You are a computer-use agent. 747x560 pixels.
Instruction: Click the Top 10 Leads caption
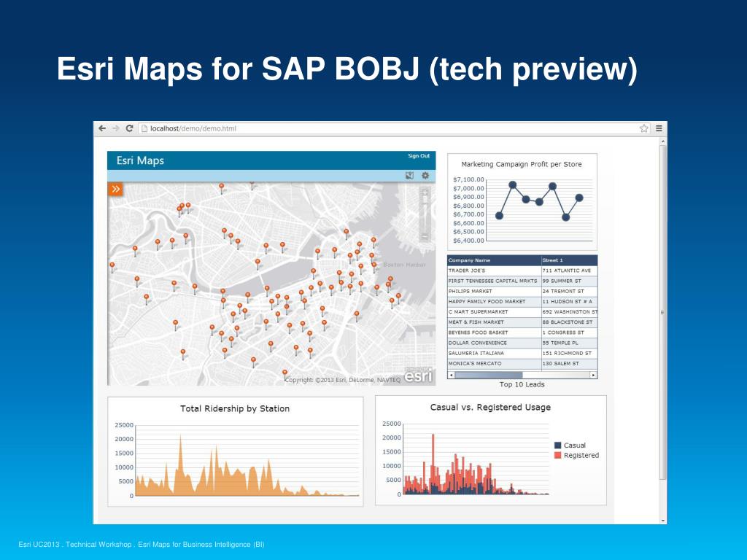pyautogui.click(x=522, y=384)
